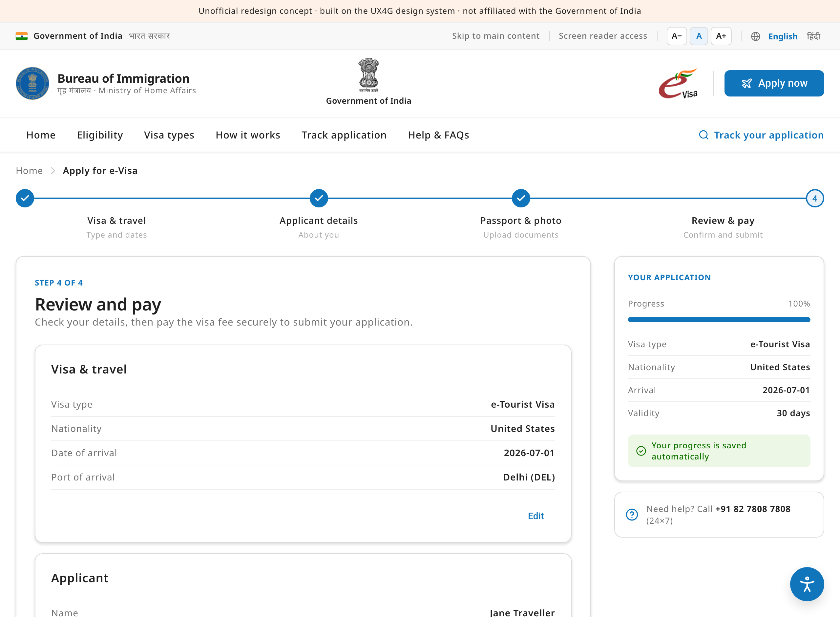This screenshot has width=840, height=617.
Task: Click e-Tourist Visa value in review card
Action: [523, 404]
